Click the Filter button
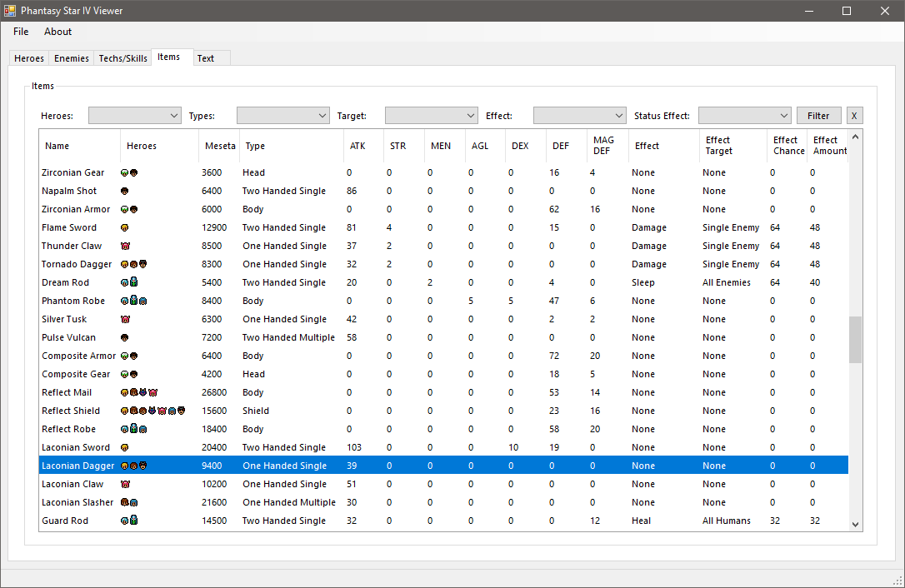 pyautogui.click(x=818, y=116)
